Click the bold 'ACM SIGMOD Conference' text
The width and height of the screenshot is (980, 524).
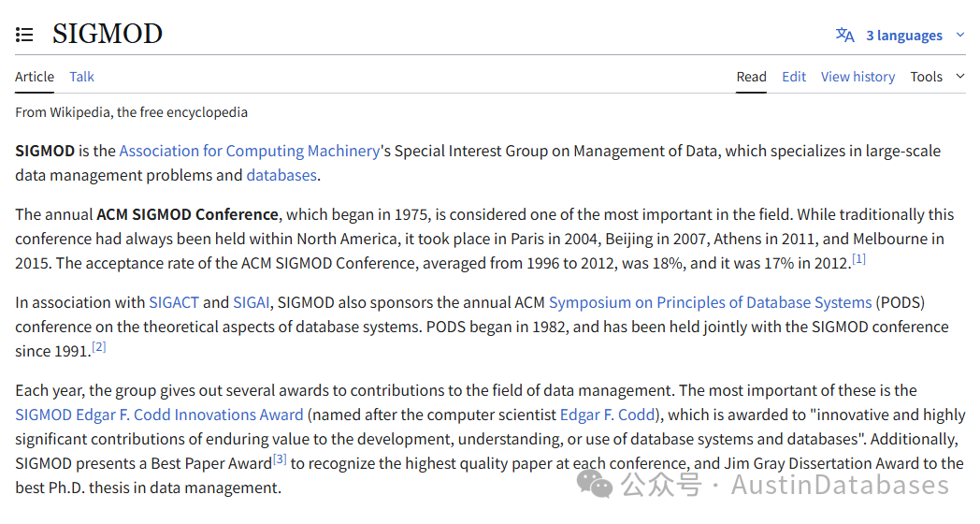(188, 214)
